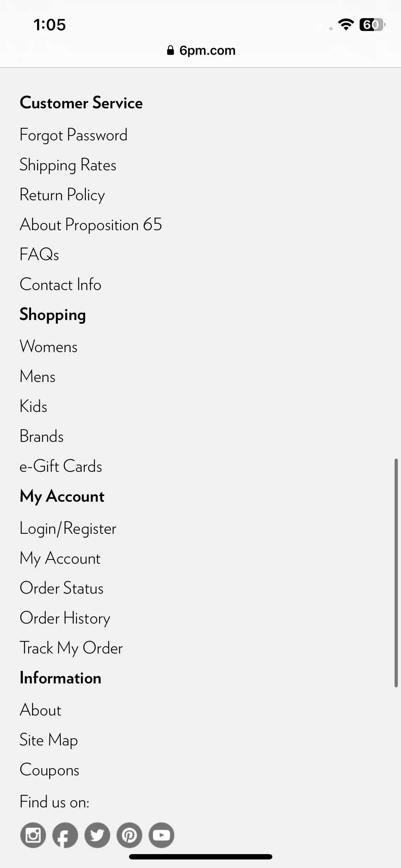
Task: Select e-Gift Cards link
Action: (x=61, y=466)
